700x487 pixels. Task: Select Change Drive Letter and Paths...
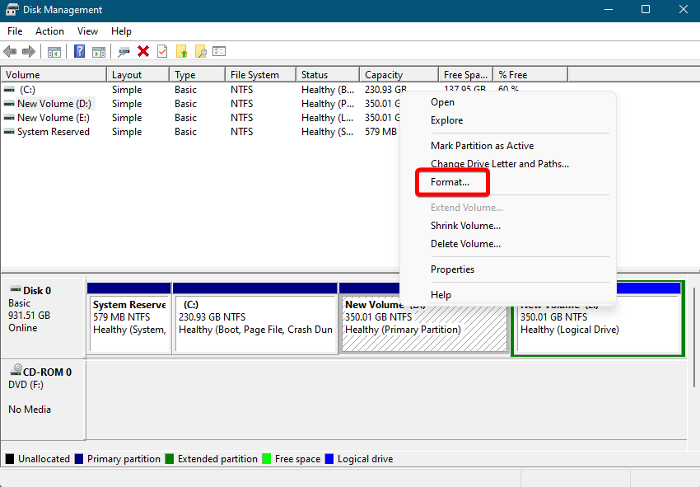click(499, 164)
